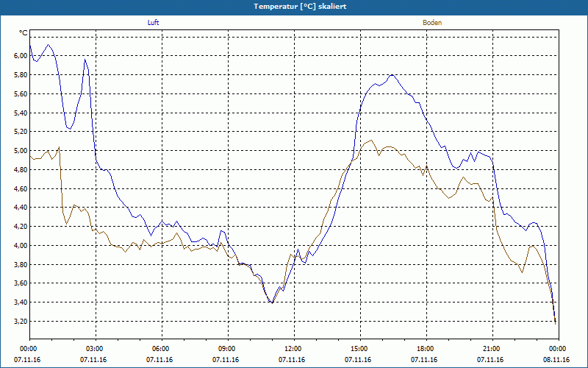Click the 08.11.16 date label
The image size is (588, 368).
point(556,360)
